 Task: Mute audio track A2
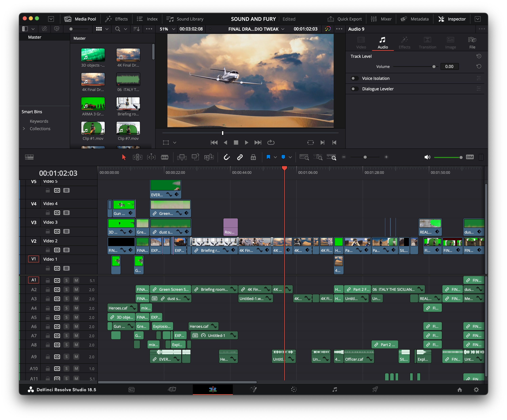tap(76, 290)
